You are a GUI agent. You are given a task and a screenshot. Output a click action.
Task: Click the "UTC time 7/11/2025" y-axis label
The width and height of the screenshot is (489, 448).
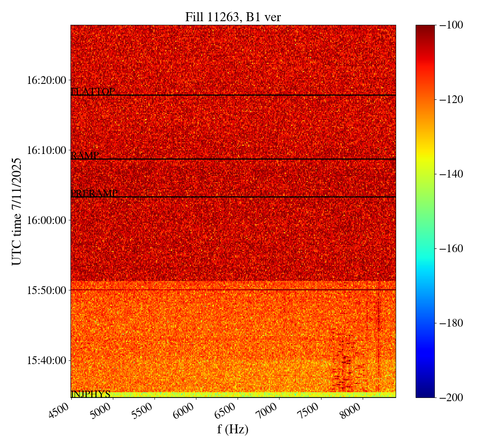pyautogui.click(x=17, y=211)
